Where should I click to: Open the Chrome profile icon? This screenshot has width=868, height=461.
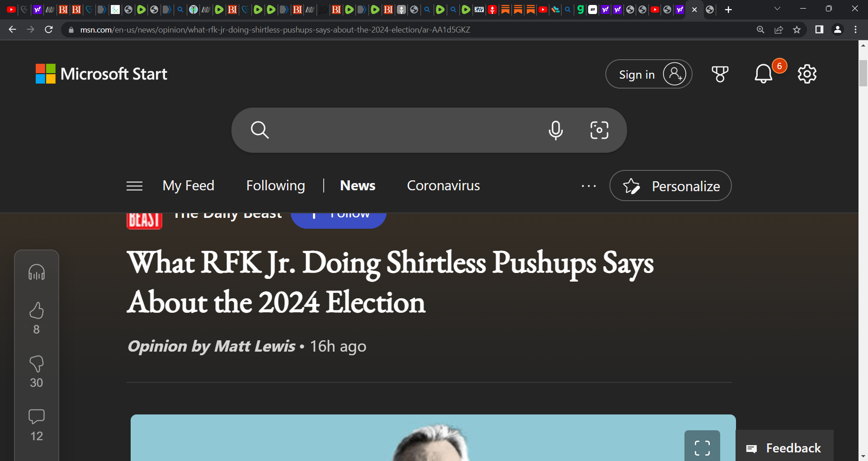(x=837, y=29)
